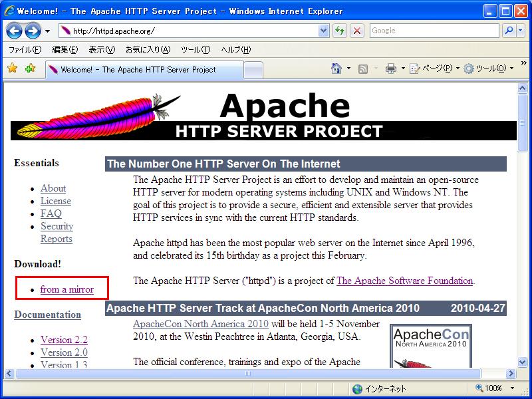Expand the zoom level dropdown arrow
Screen dimensions: 532x399
[512, 388]
